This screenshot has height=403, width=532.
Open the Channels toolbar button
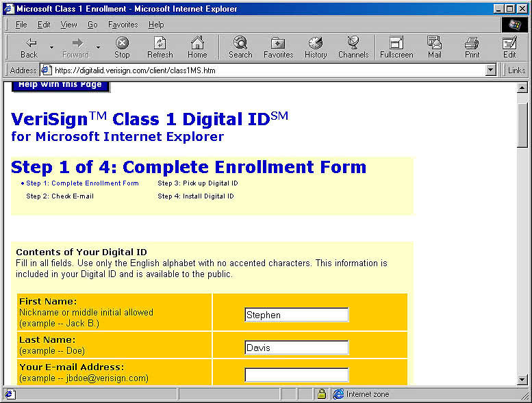(x=353, y=47)
